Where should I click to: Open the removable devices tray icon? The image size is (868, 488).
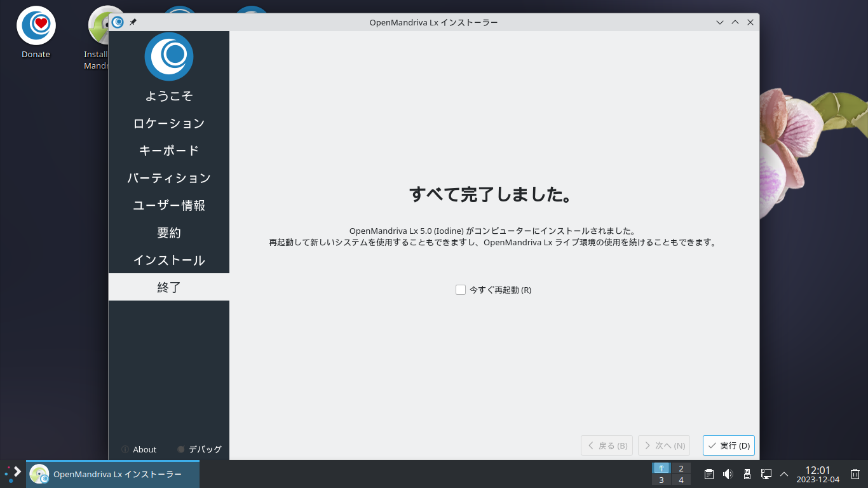747,474
